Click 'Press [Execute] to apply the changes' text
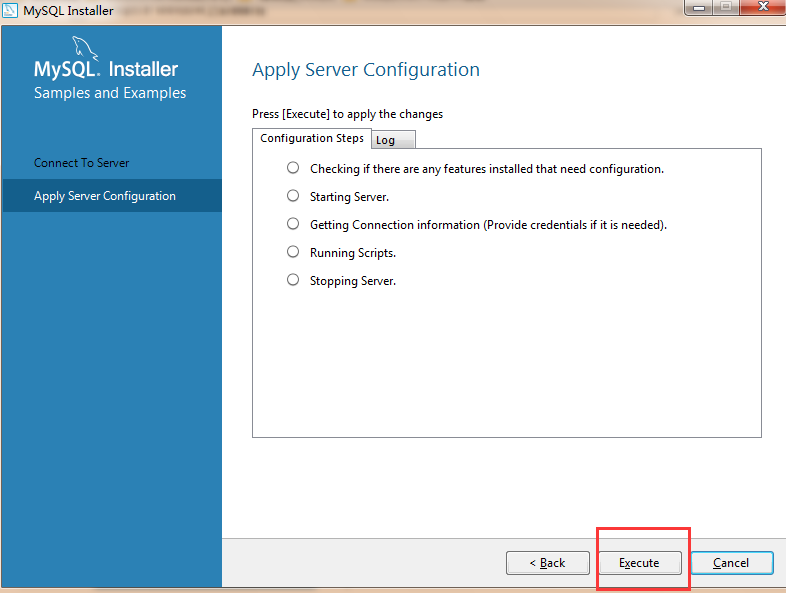Screen dimensions: 786x593 click(347, 114)
